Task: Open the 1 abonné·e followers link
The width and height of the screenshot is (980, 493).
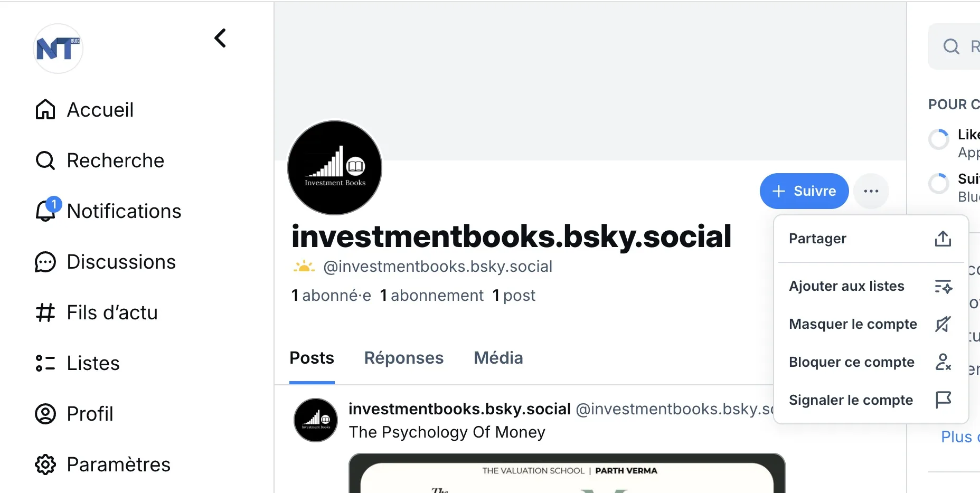Action: click(x=332, y=296)
